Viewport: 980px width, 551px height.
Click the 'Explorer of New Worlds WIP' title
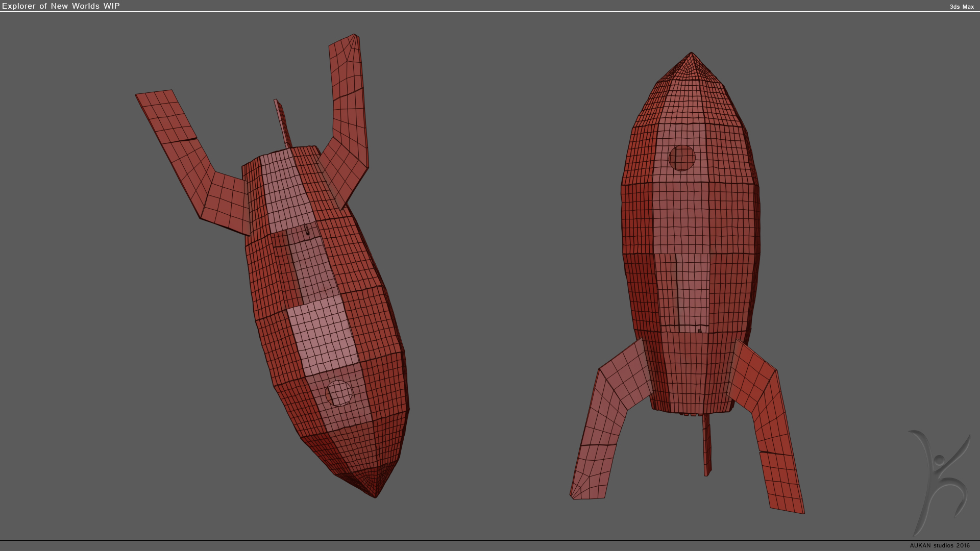pyautogui.click(x=61, y=6)
